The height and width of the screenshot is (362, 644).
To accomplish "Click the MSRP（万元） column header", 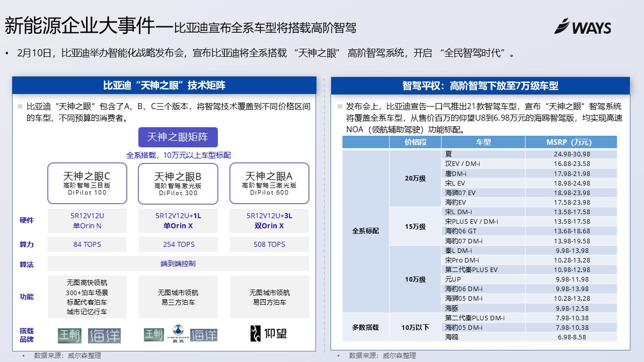I will [571, 142].
